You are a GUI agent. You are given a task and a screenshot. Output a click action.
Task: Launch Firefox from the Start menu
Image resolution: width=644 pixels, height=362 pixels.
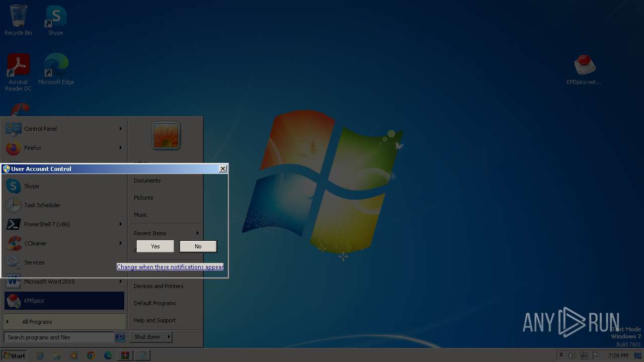click(x=64, y=148)
